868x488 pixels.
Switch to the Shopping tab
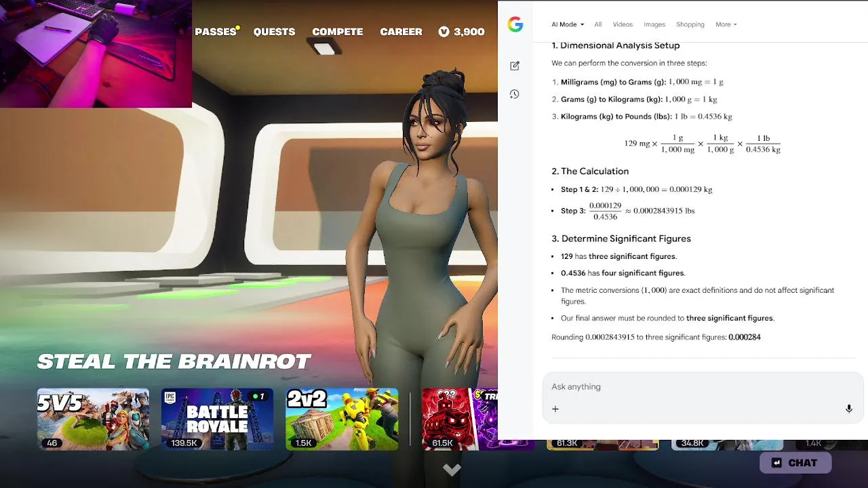690,24
